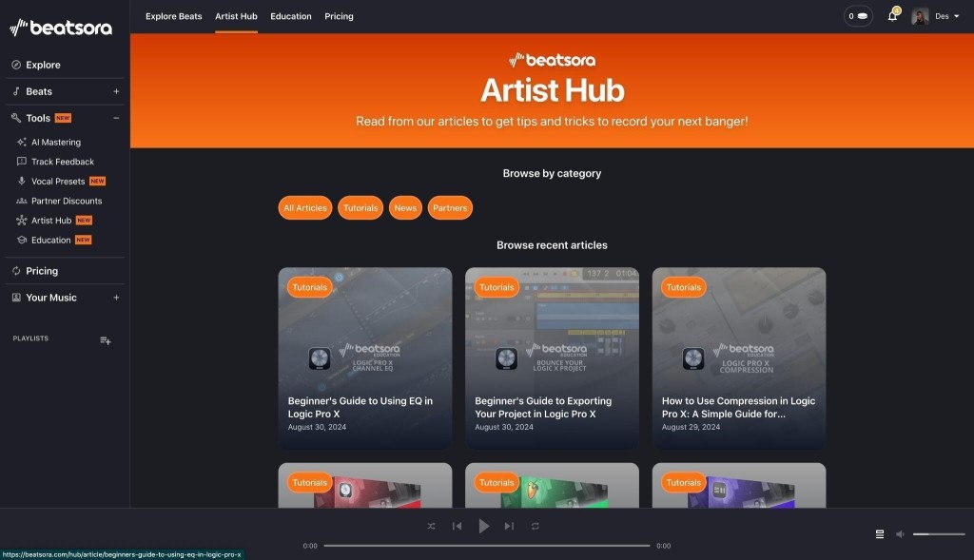Viewport: 974px width, 560px height.
Task: Skip to the next track
Action: [x=509, y=526]
